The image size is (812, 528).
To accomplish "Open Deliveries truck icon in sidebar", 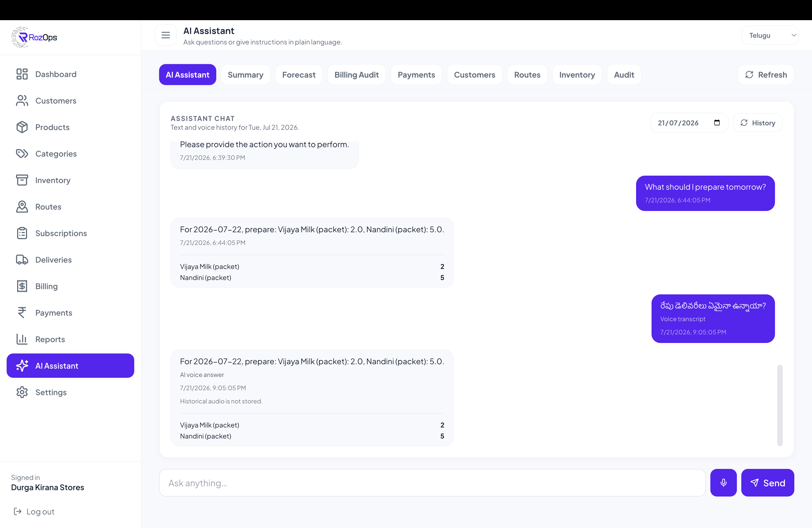I will (22, 260).
